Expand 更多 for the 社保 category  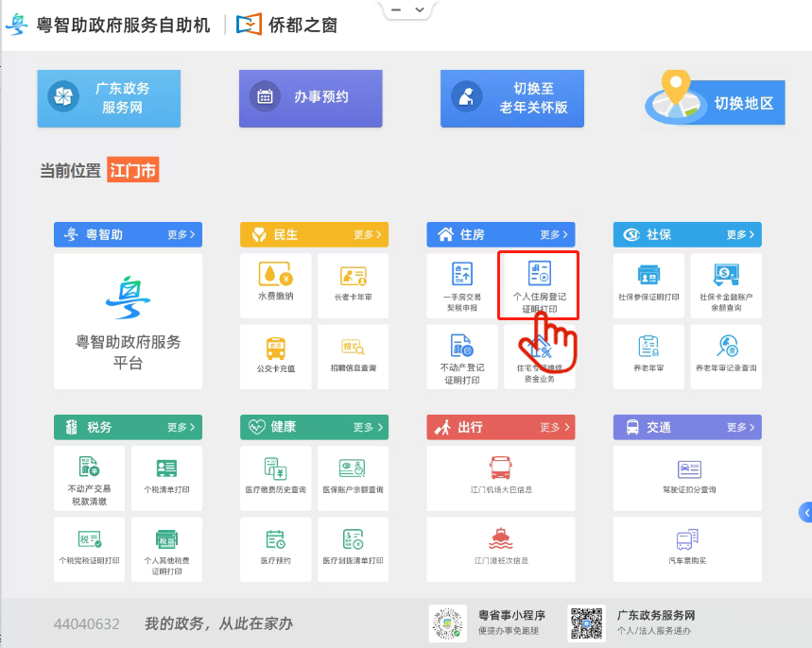click(x=739, y=234)
